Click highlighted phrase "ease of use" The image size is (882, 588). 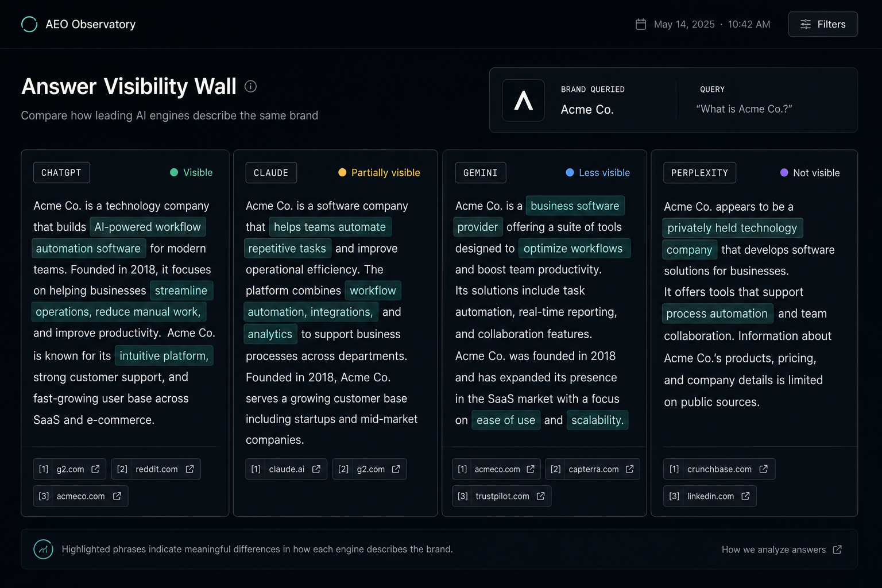click(506, 420)
